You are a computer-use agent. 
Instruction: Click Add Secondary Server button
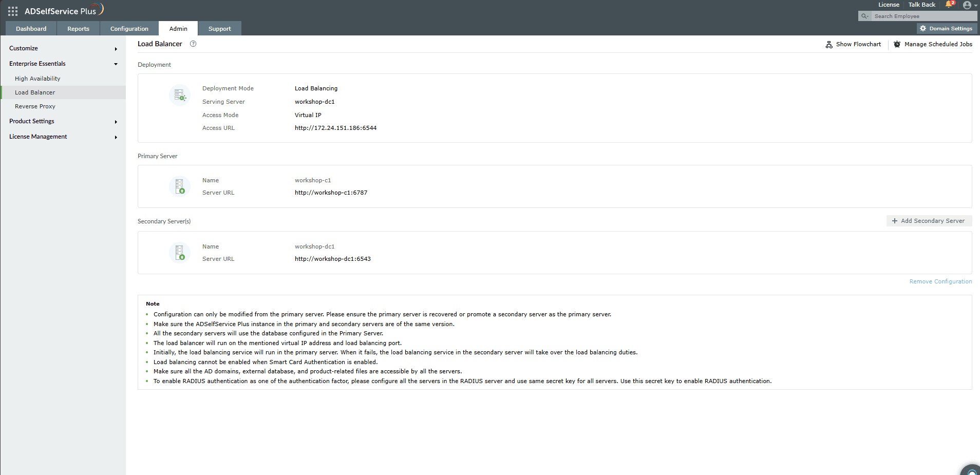pos(929,221)
